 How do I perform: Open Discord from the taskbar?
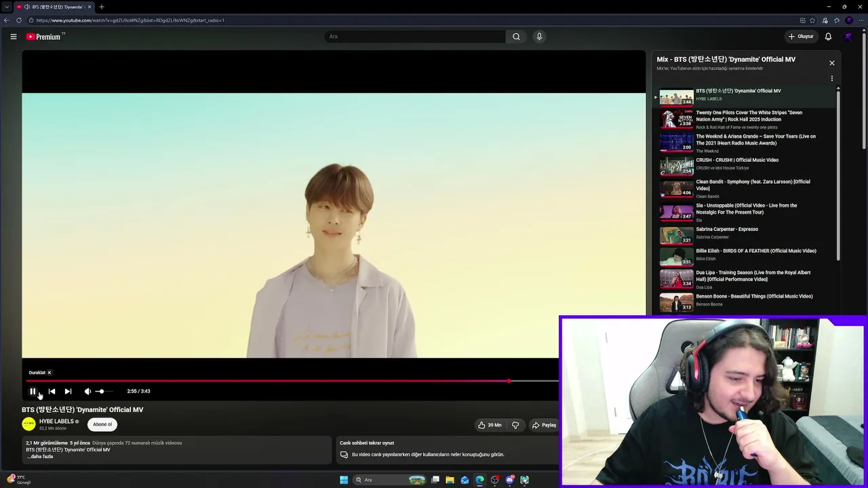click(510, 480)
